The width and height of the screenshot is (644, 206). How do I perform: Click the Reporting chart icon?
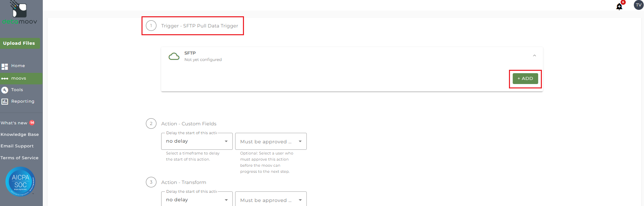[5, 102]
